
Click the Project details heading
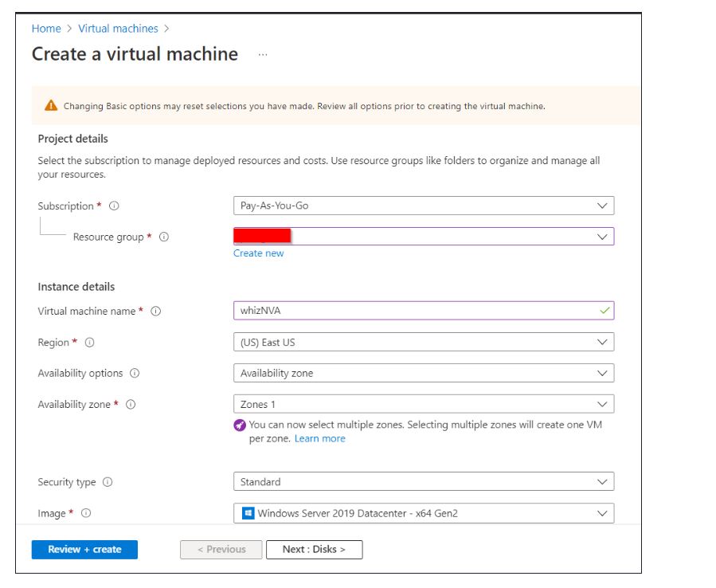coord(73,139)
